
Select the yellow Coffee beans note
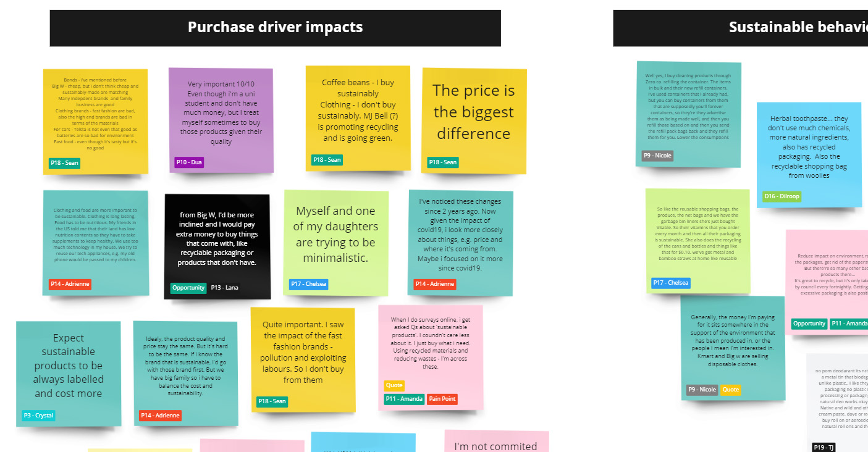358,111
